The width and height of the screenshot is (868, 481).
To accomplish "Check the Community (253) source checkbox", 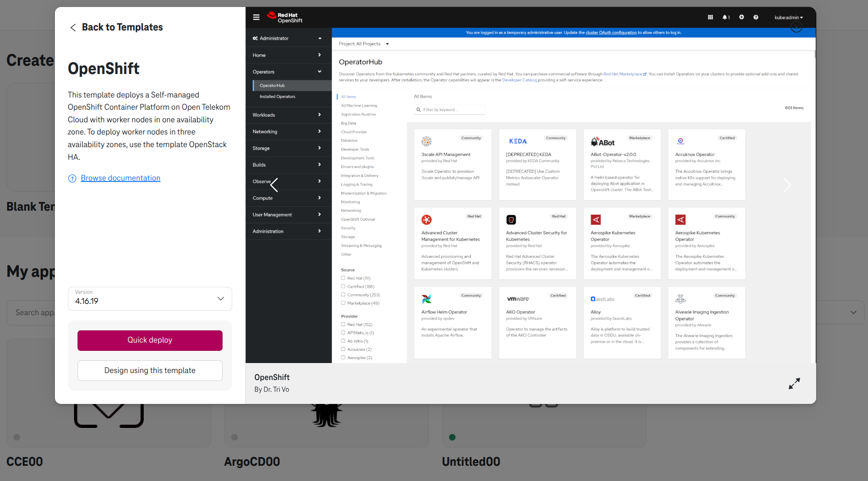I will coord(343,294).
